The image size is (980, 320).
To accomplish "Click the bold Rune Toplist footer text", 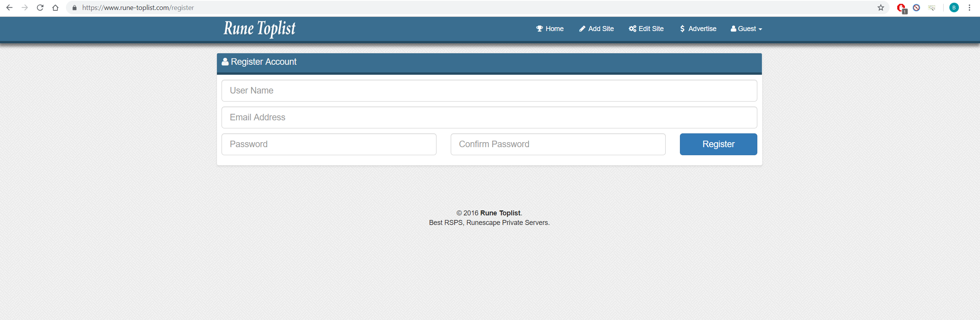I will click(500, 213).
